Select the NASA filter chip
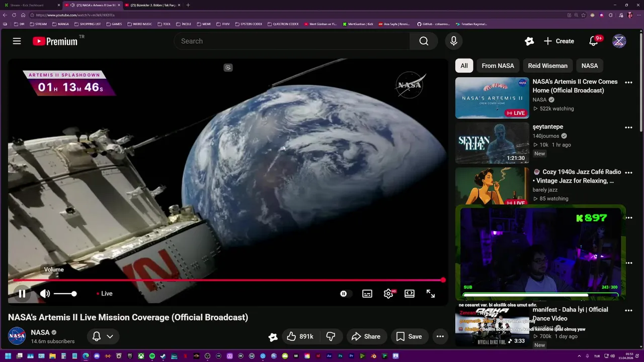644x362 pixels. tap(590, 66)
